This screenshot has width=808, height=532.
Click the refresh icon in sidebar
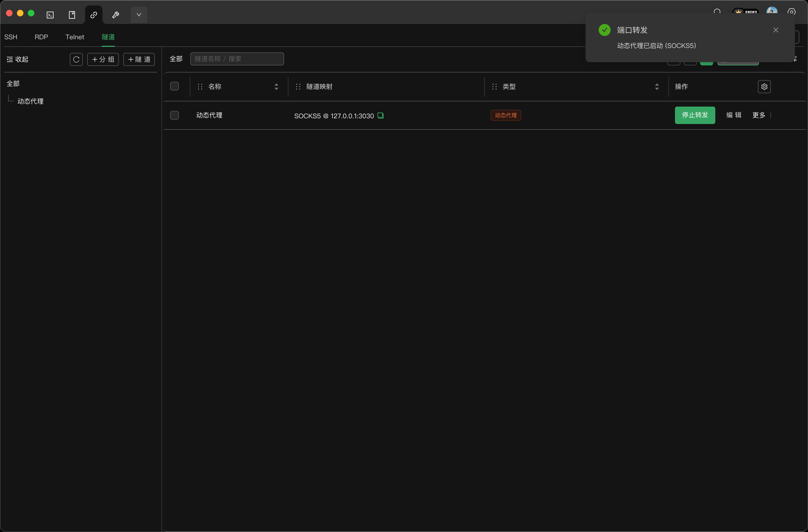pos(76,59)
